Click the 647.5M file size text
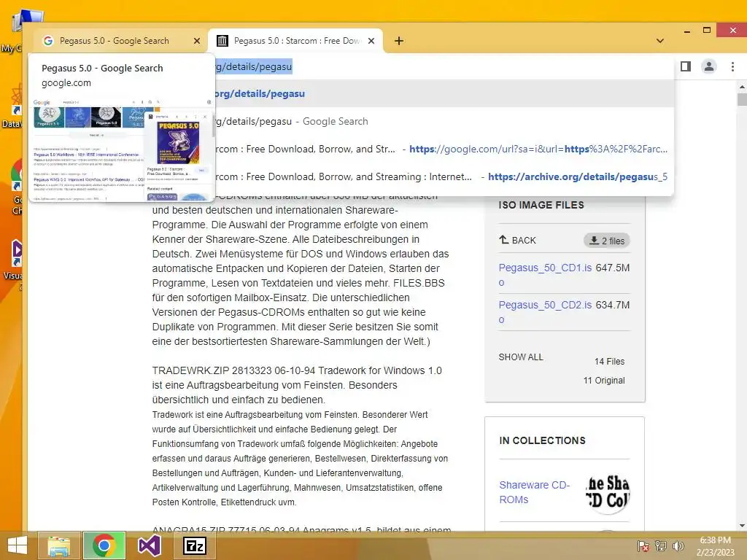The height and width of the screenshot is (560, 747). [613, 268]
